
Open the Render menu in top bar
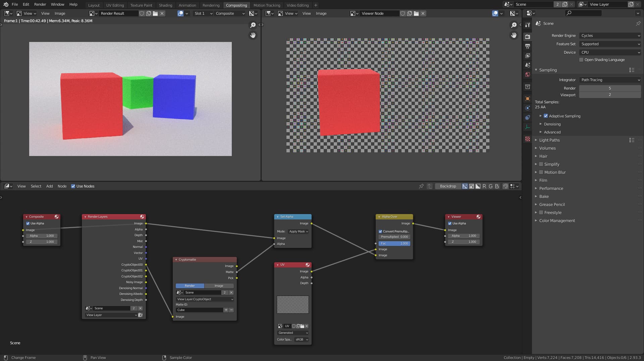pos(40,4)
